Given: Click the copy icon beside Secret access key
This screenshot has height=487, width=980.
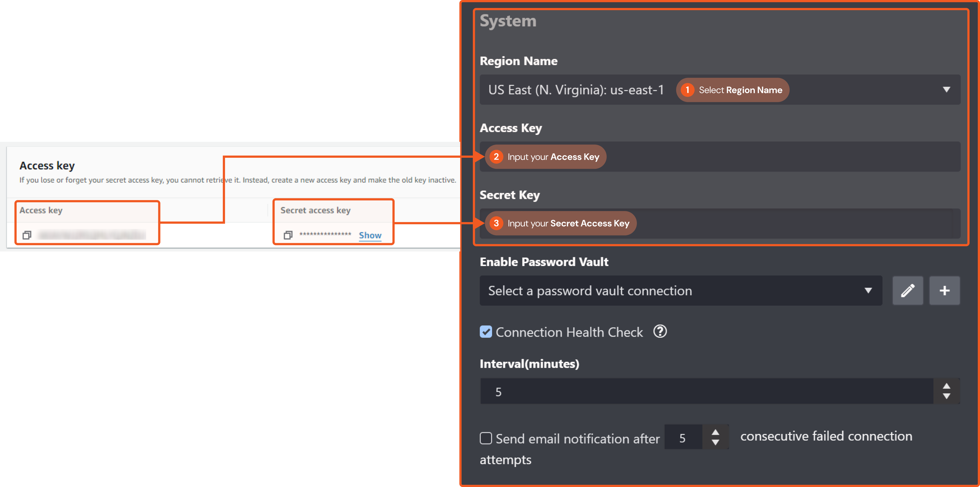Looking at the screenshot, I should point(288,235).
